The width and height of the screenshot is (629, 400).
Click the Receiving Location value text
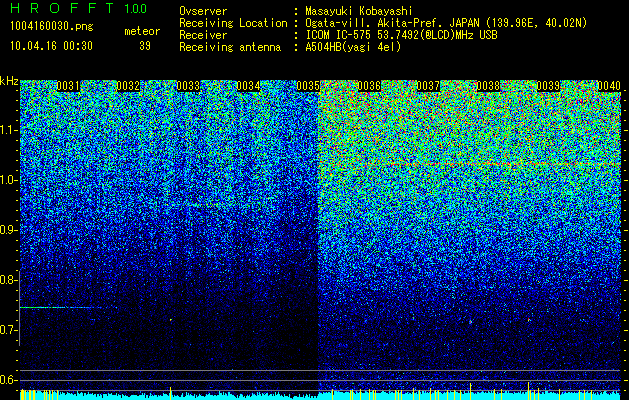point(446,24)
